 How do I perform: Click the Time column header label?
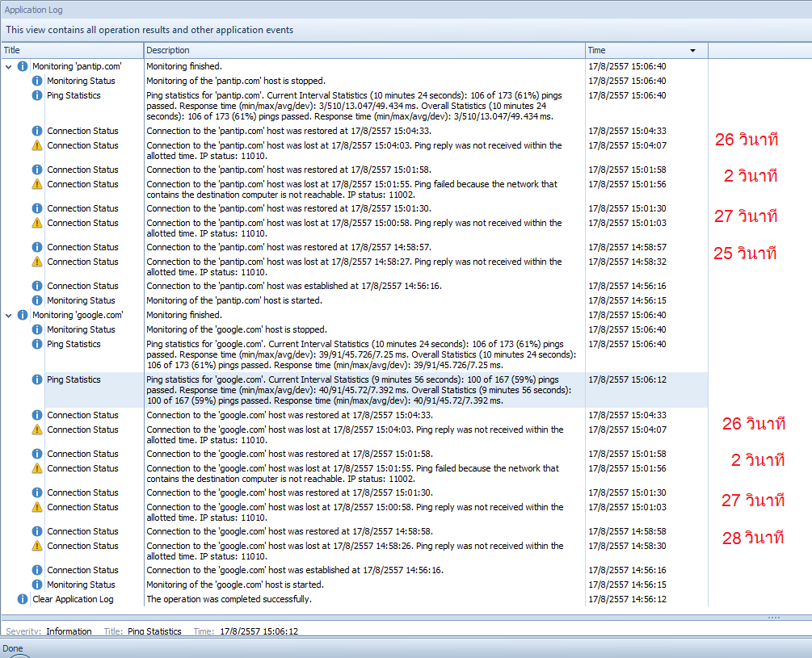click(x=596, y=50)
